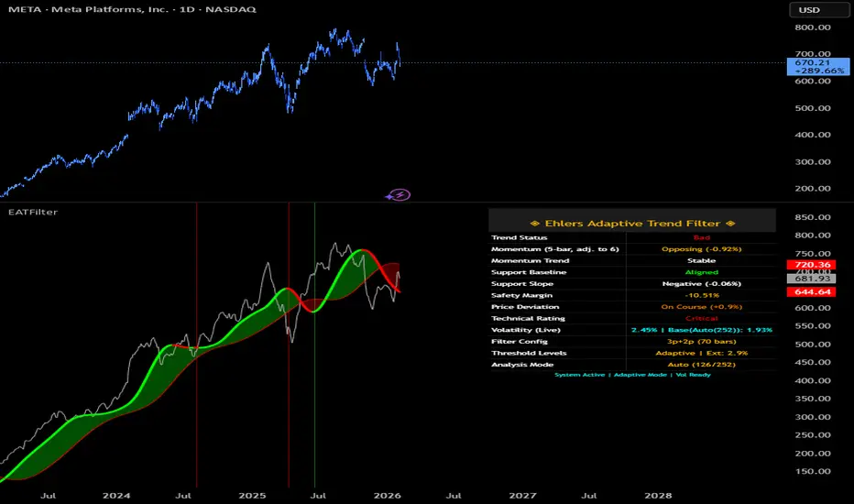Click the gray 681.93 price axis label
Screen dimensions: 854x504
pos(811,279)
